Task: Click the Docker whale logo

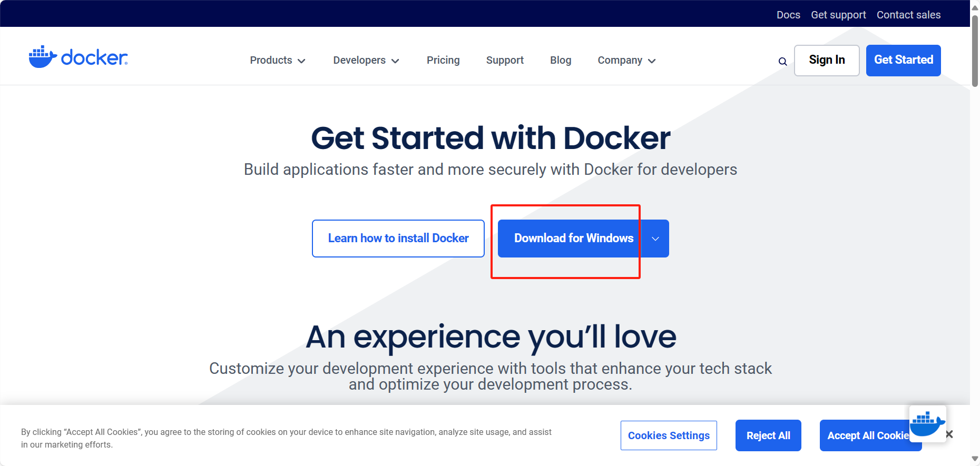Action: tap(78, 57)
